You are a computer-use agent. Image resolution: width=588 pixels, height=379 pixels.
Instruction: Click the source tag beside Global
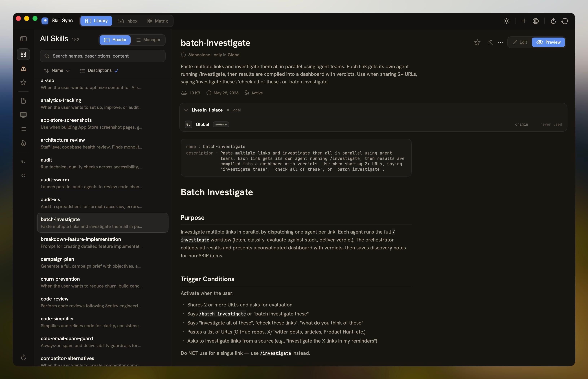pos(221,124)
